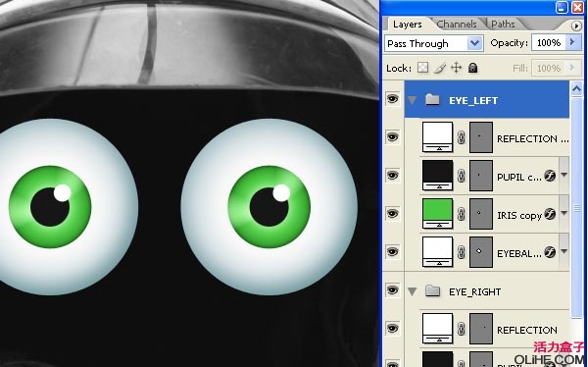Click the green IRIS copy color thumbnail
The width and height of the screenshot is (588, 367).
(x=437, y=213)
